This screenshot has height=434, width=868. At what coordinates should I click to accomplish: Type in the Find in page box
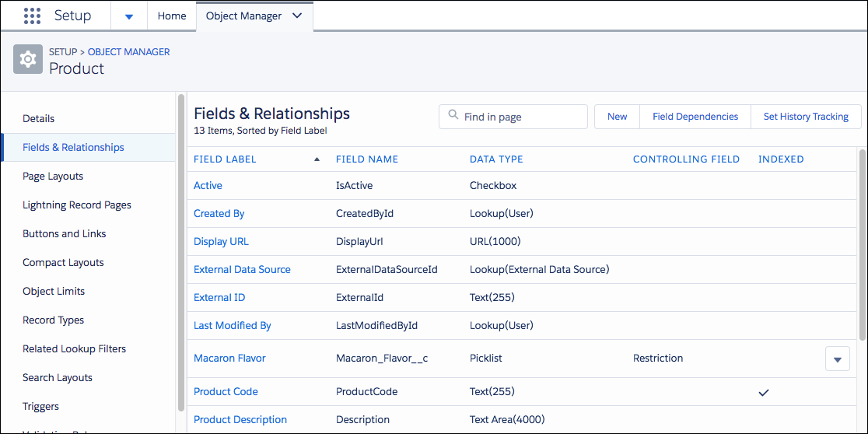[521, 117]
